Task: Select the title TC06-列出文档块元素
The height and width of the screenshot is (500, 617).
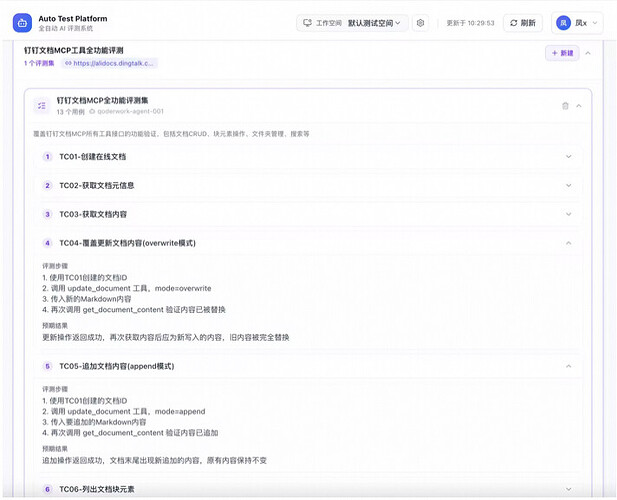Action: click(x=96, y=489)
